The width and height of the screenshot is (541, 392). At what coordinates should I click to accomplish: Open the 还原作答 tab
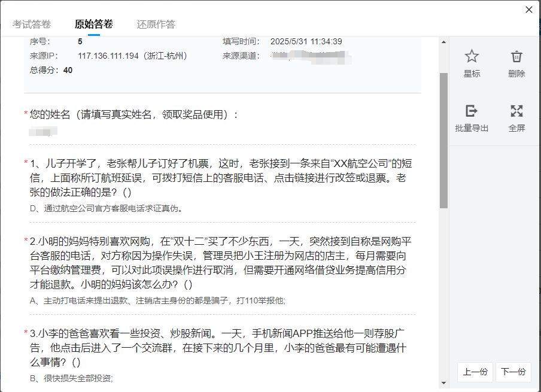tap(156, 24)
